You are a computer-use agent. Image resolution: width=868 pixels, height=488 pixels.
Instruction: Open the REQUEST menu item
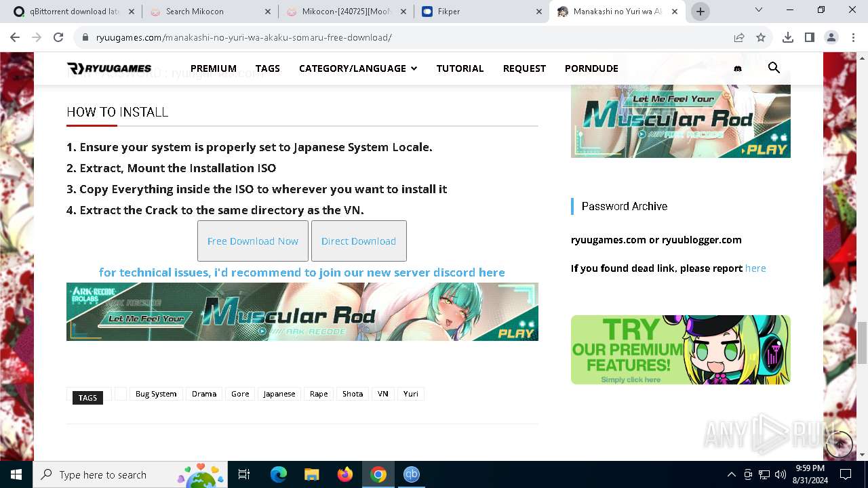[524, 68]
